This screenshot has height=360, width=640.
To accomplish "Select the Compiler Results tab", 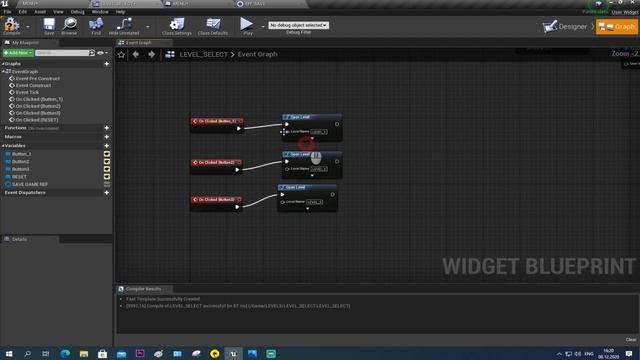I will tap(143, 289).
